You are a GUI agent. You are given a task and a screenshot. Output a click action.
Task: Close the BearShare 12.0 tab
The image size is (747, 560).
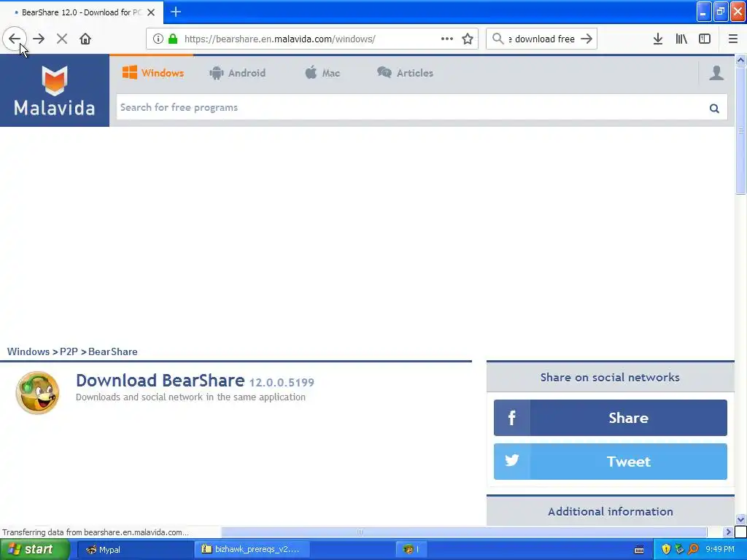(151, 12)
